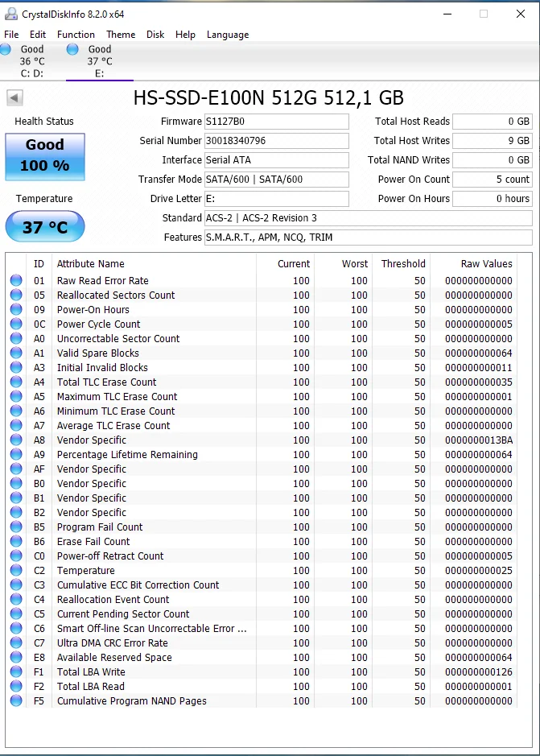Click the status icon for Uncorrectable Sector Count

coord(16,338)
